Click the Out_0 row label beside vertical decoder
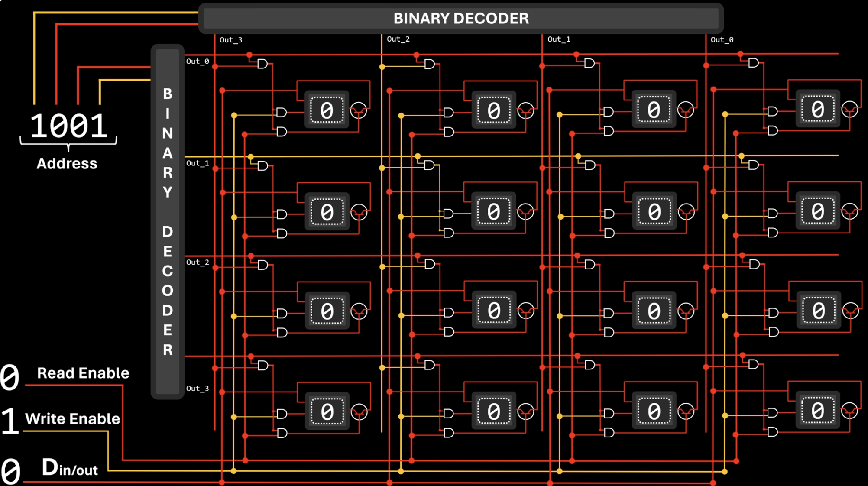 pos(198,62)
